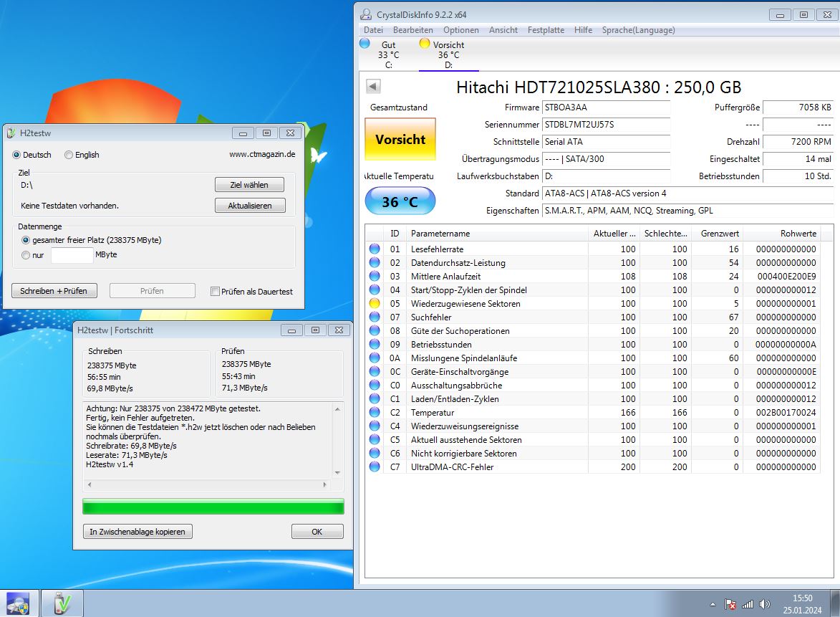
Task: Click into the nur MByte input field
Action: [x=72, y=255]
